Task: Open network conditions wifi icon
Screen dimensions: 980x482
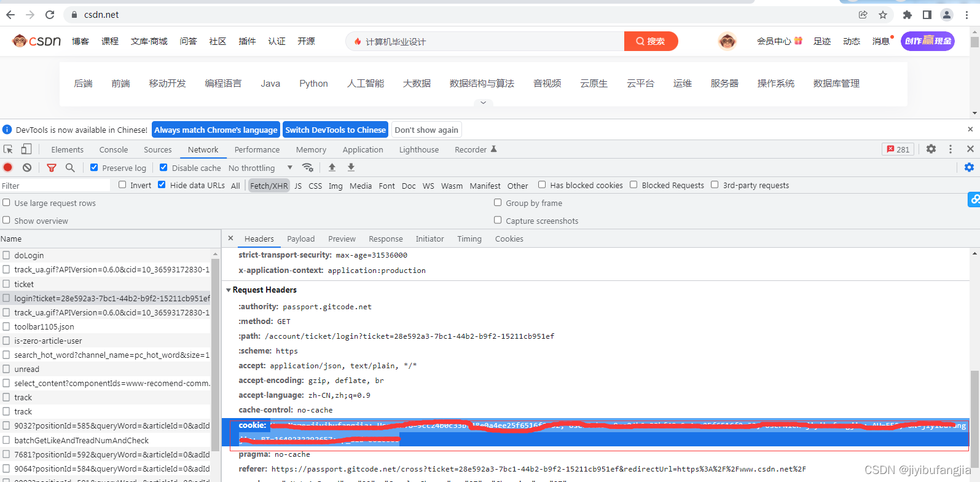Action: (x=308, y=167)
